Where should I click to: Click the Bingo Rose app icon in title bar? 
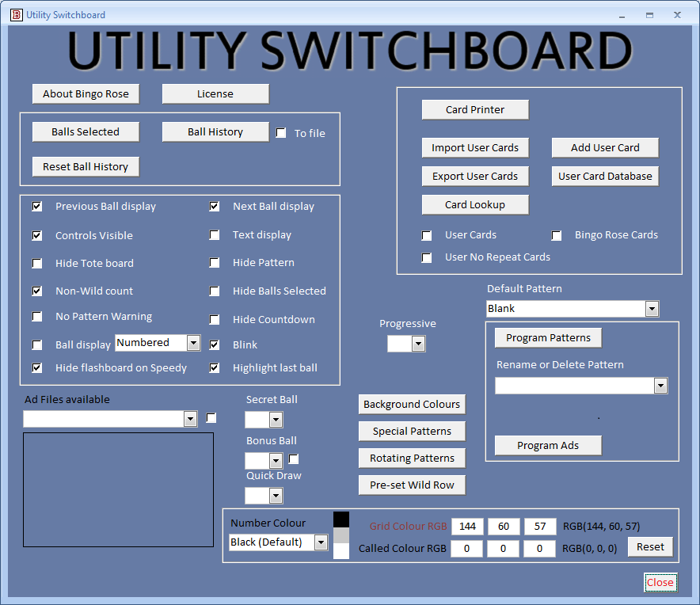click(x=17, y=15)
